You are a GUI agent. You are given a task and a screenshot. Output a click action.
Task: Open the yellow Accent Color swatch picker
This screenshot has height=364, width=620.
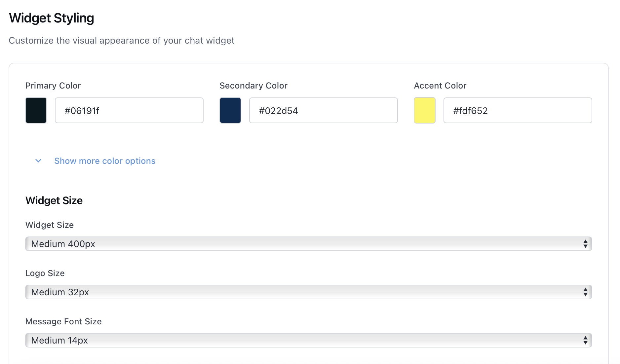[424, 110]
